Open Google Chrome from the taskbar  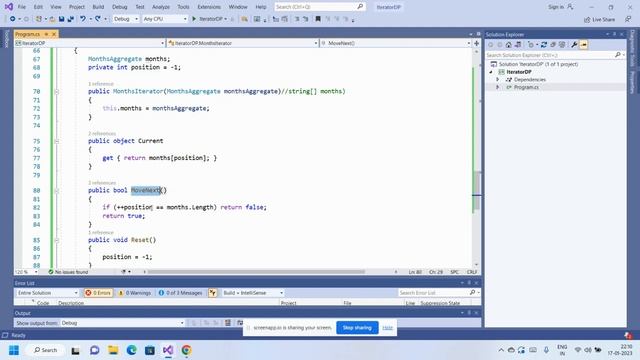[x=187, y=350]
